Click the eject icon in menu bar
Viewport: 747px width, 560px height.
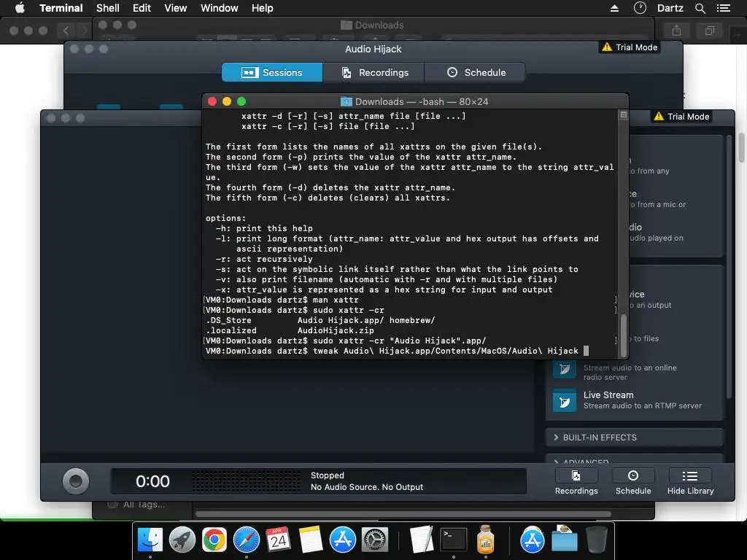[614, 8]
